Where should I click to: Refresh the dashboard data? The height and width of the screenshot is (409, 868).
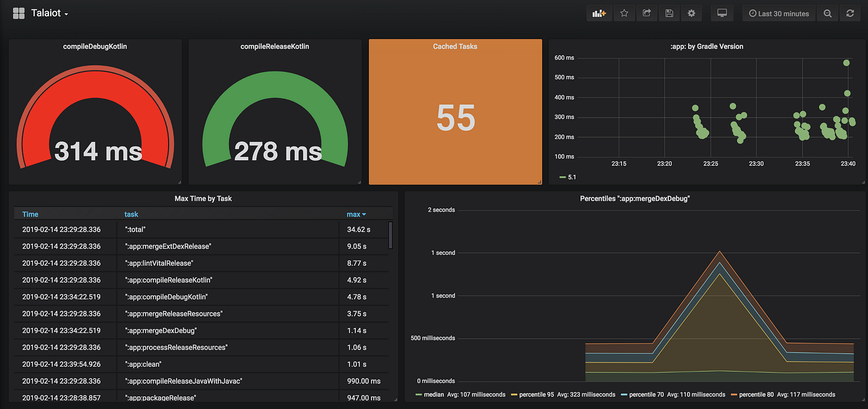849,12
